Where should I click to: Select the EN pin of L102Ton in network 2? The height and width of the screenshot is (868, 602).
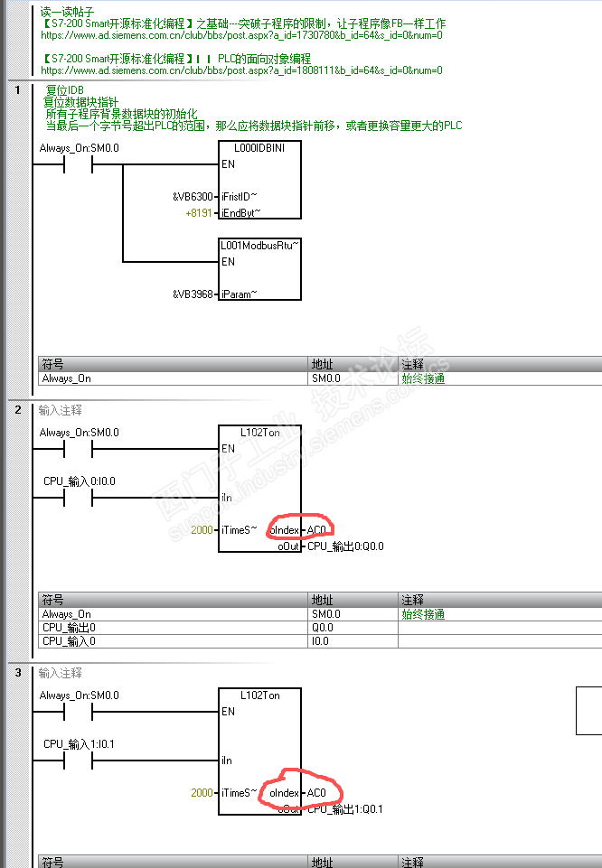point(228,449)
